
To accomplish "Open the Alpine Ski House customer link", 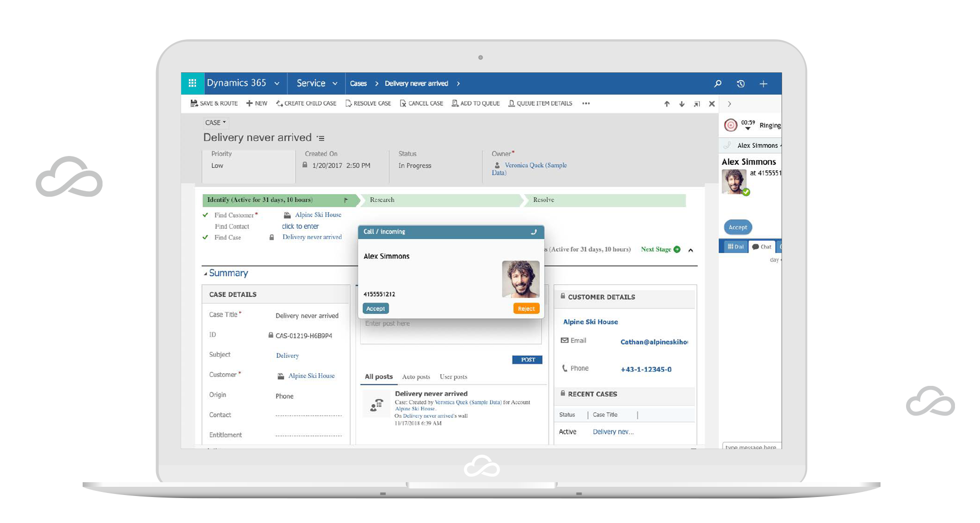I will click(590, 322).
